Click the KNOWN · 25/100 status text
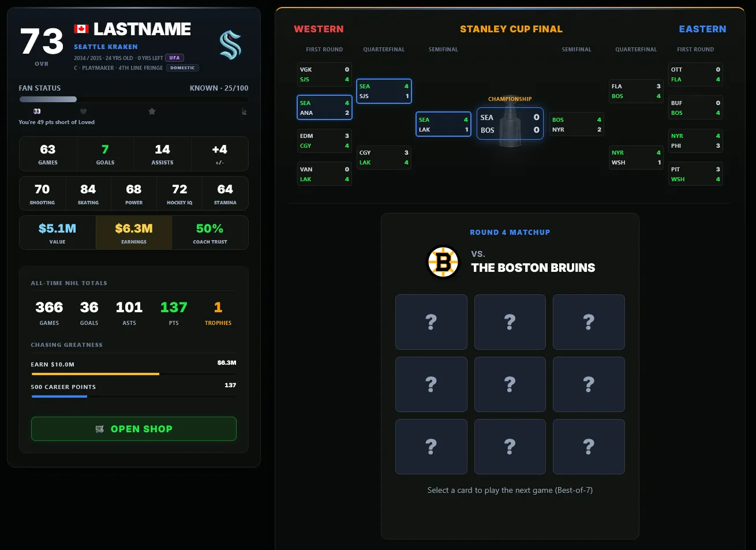The image size is (756, 550). click(219, 88)
